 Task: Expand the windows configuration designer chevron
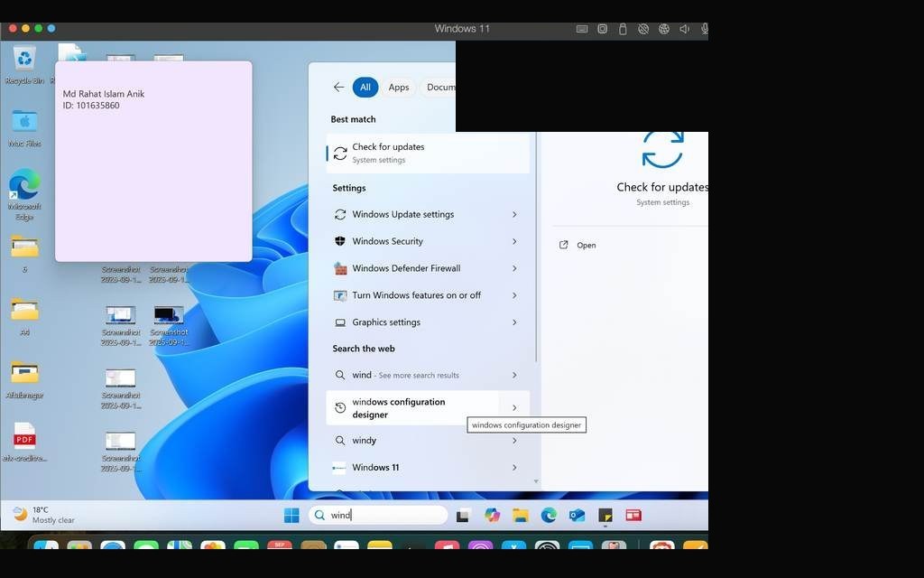tap(514, 407)
